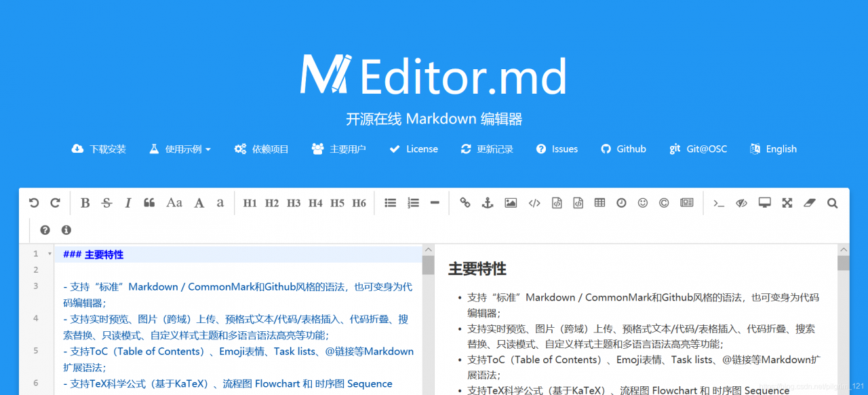This screenshot has height=395, width=868.
Task: Insert a table from toolbar
Action: (599, 202)
